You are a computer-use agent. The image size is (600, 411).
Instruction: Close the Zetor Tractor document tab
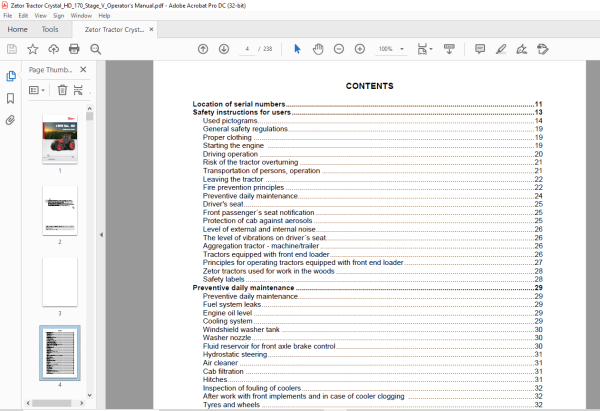(x=152, y=29)
